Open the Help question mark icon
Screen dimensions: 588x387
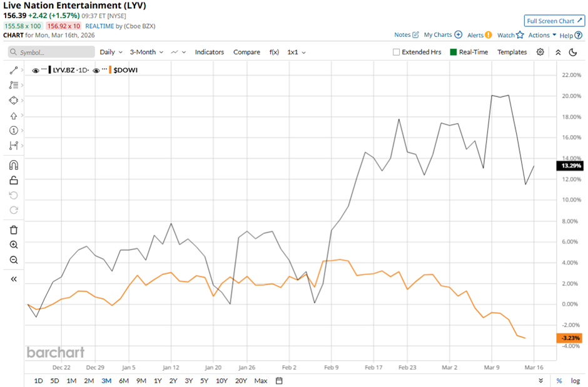click(579, 35)
